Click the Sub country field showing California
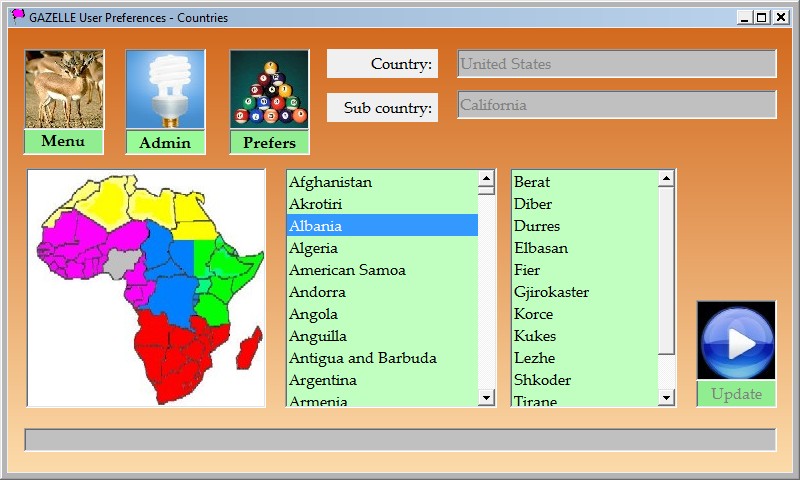This screenshot has height=480, width=800. 616,105
